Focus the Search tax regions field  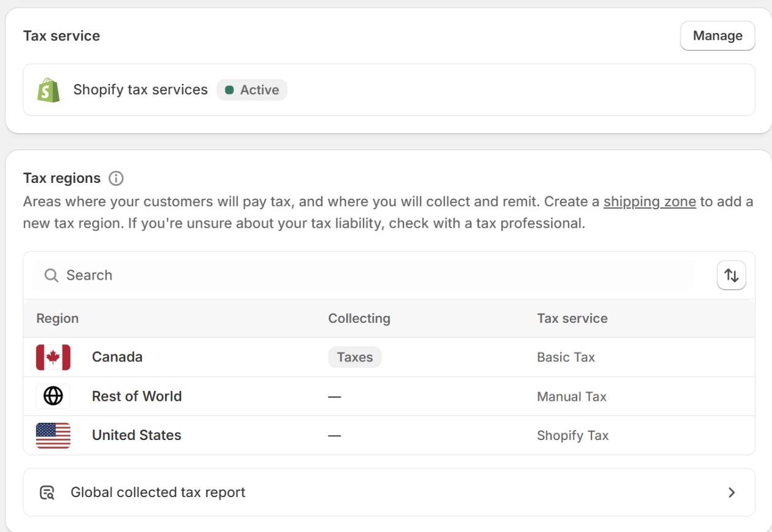[x=364, y=276]
